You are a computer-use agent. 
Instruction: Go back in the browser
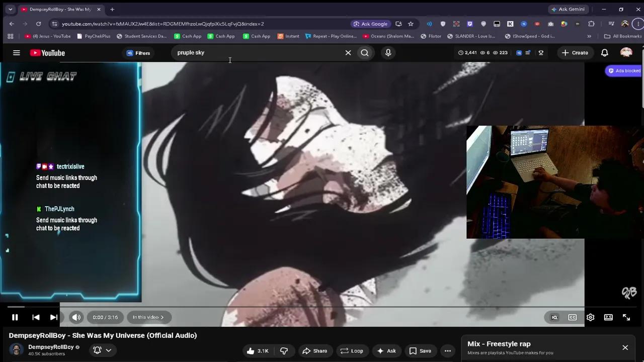coord(12,24)
